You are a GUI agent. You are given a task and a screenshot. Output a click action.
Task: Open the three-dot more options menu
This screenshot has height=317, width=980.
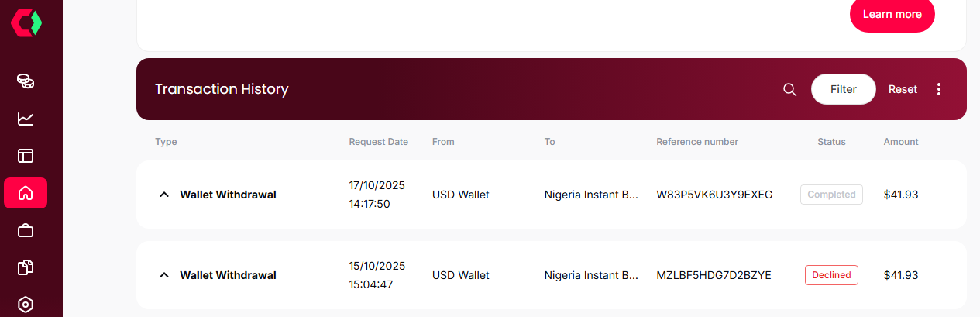(939, 89)
